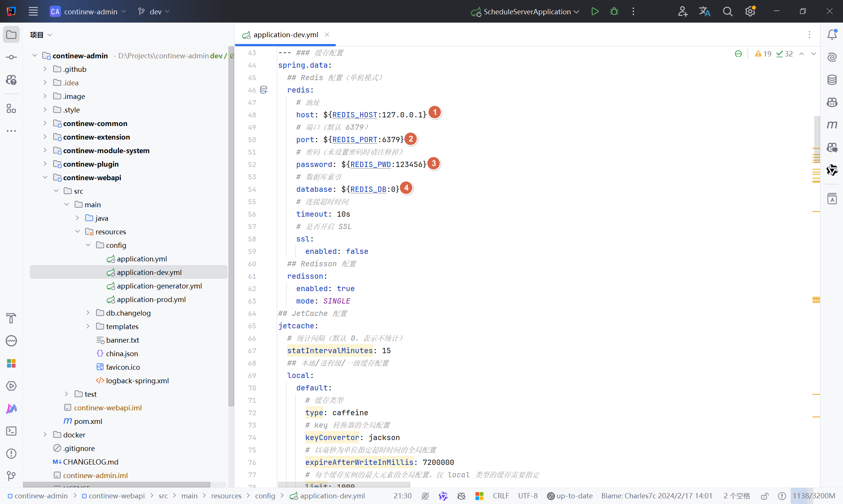Open continew-admin project dropdown
The image size is (843, 504).
(x=88, y=11)
